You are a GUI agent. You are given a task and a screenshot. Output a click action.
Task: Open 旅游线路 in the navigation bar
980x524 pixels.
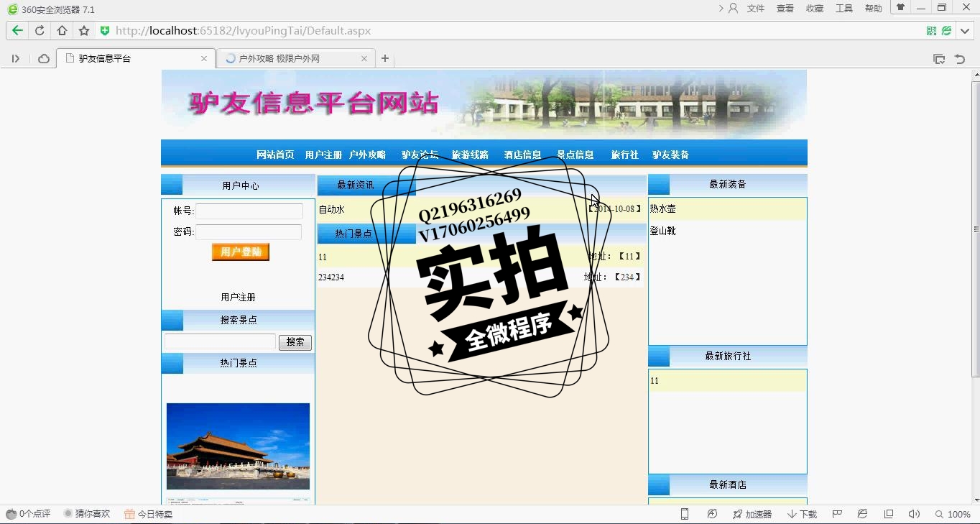[470, 155]
